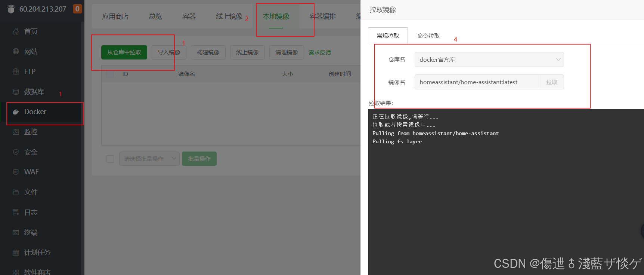Click the ID column header

(125, 74)
